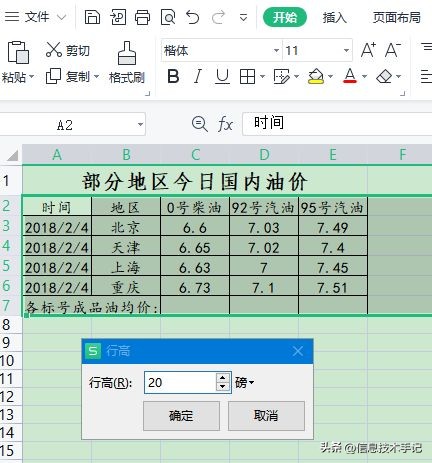Screen dimensions: 432x463
Task: Toggle italic formatting
Action: [198, 77]
